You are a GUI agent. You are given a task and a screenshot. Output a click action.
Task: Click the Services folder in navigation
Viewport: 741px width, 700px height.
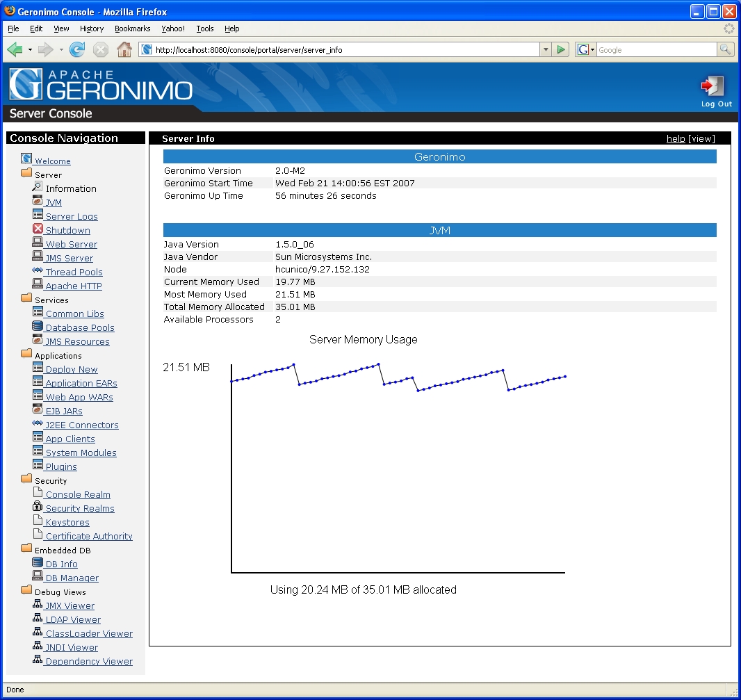coord(26,298)
